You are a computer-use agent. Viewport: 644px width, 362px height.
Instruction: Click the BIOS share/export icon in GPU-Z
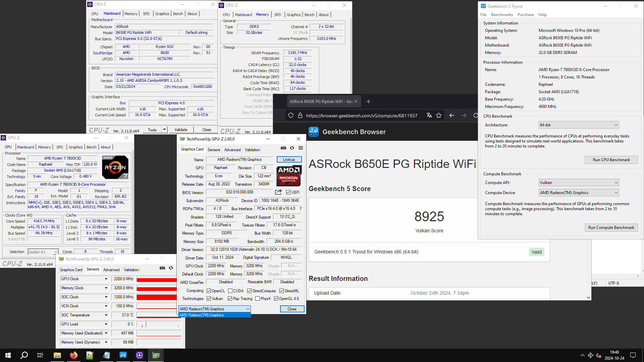(278, 192)
